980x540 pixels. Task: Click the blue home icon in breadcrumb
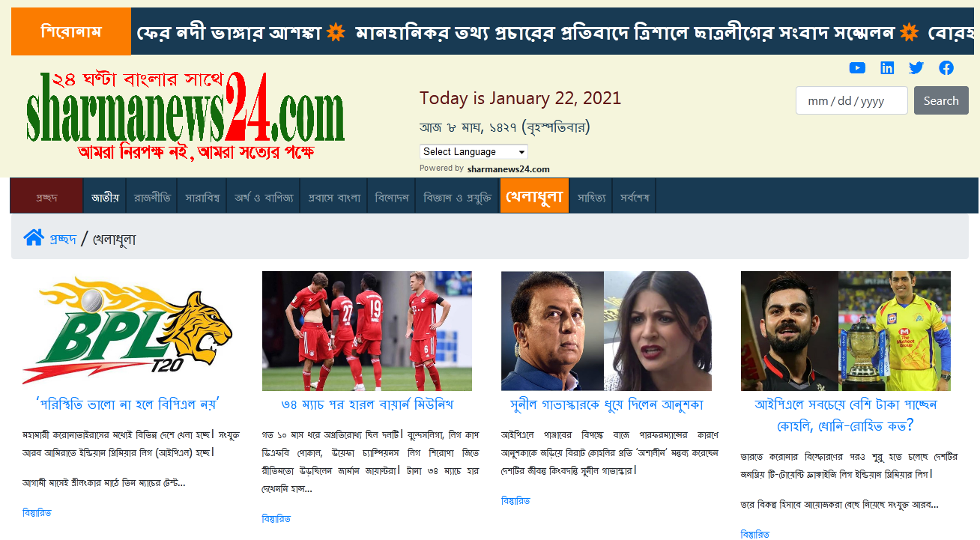(34, 238)
